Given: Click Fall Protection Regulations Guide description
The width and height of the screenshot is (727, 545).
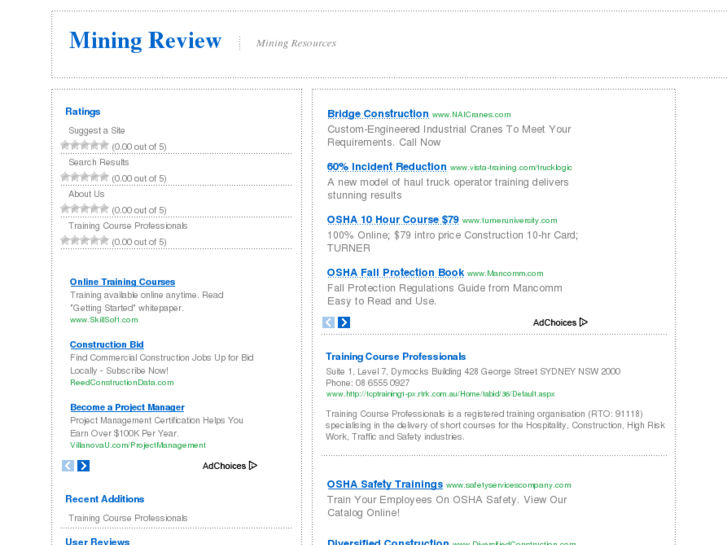Looking at the screenshot, I should coord(445,295).
